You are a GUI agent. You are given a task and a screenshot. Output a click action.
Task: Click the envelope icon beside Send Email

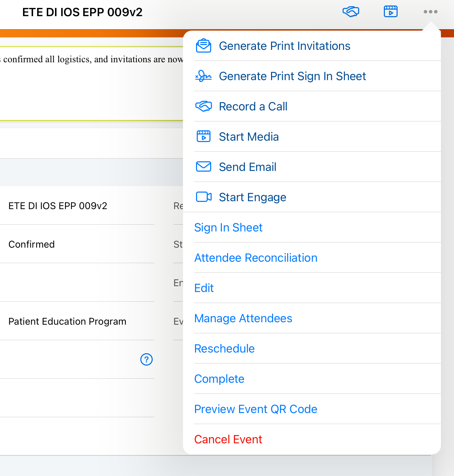tap(204, 167)
